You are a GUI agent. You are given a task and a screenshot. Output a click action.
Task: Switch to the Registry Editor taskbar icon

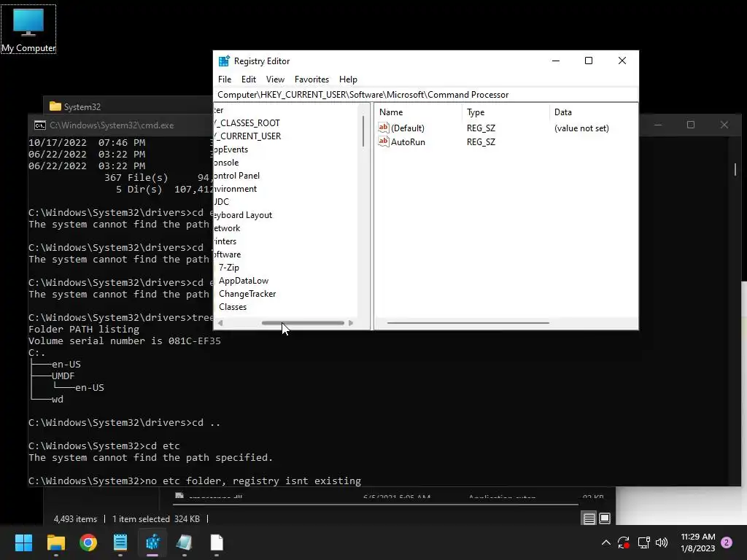152,542
